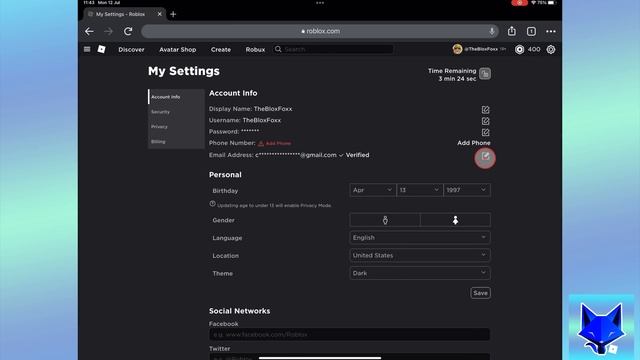
Task: Open the share icon in browser toolbar
Action: coord(512,31)
